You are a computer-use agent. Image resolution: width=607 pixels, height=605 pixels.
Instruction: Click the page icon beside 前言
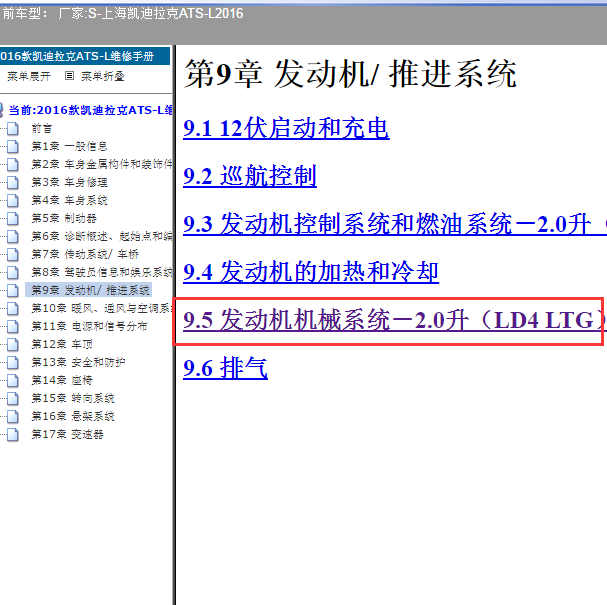pyautogui.click(x=12, y=129)
